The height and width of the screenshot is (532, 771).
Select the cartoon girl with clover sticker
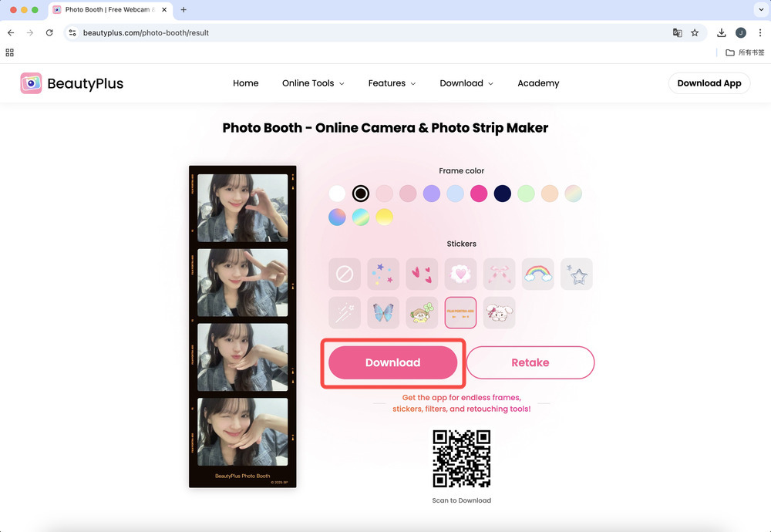pyautogui.click(x=422, y=312)
